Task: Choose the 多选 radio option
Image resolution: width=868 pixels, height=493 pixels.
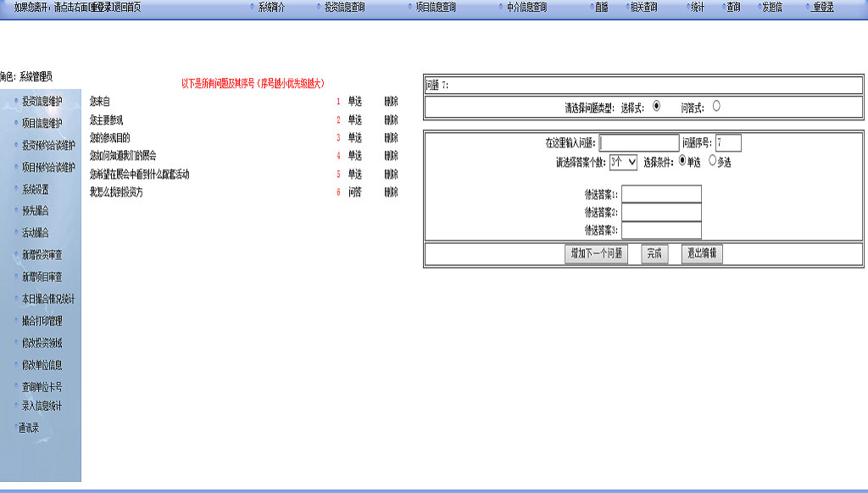Action: pos(712,161)
